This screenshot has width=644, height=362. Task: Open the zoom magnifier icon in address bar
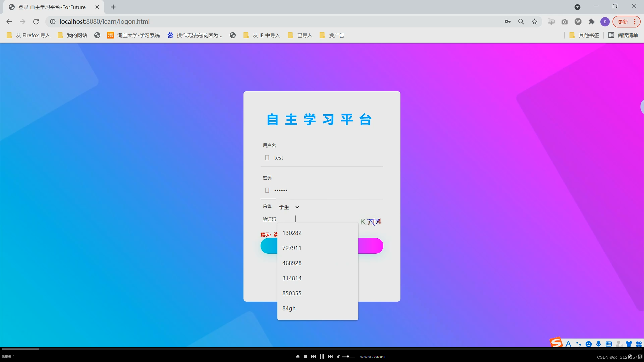[521, 22]
